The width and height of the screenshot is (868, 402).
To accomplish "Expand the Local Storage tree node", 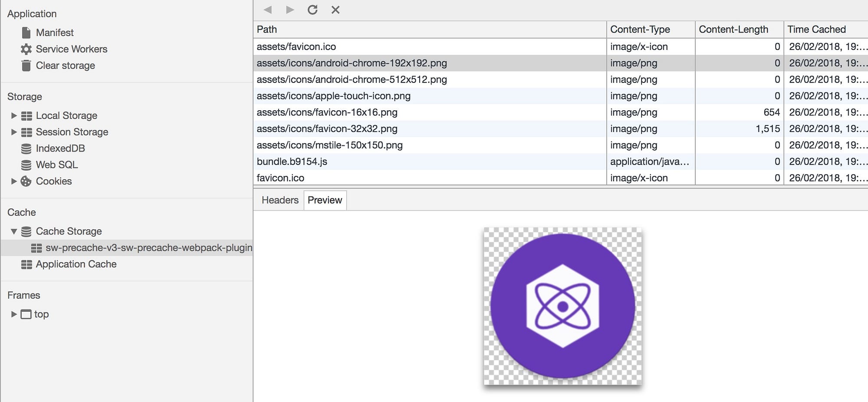I will coord(14,115).
